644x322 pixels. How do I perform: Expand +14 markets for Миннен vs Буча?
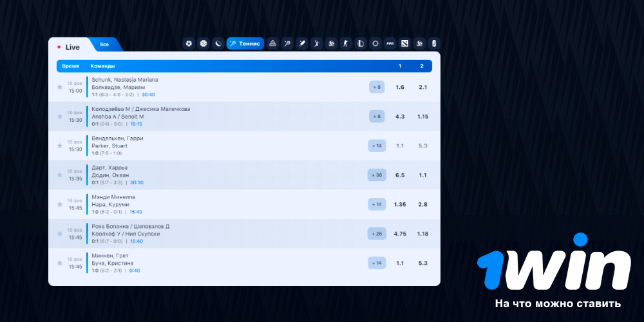point(377,263)
